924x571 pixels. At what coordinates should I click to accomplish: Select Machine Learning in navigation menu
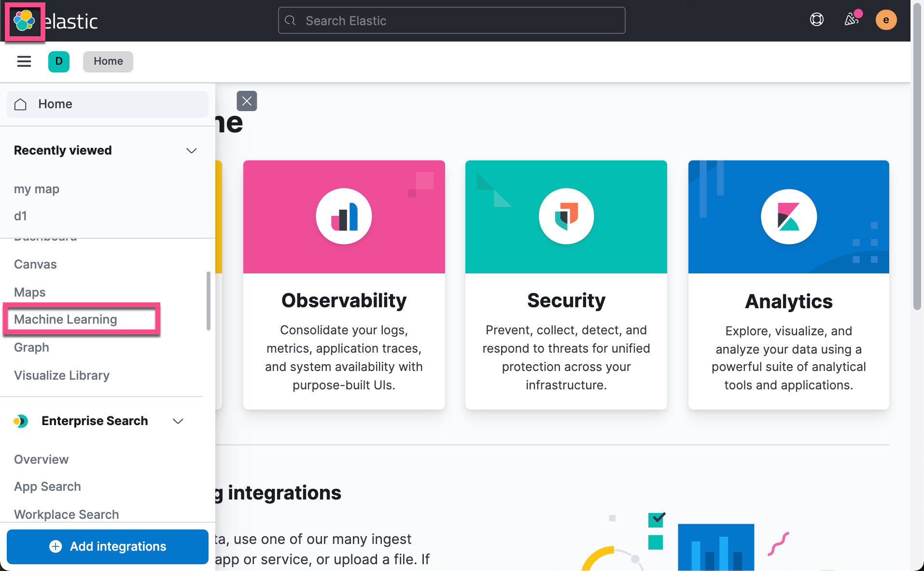click(x=66, y=319)
